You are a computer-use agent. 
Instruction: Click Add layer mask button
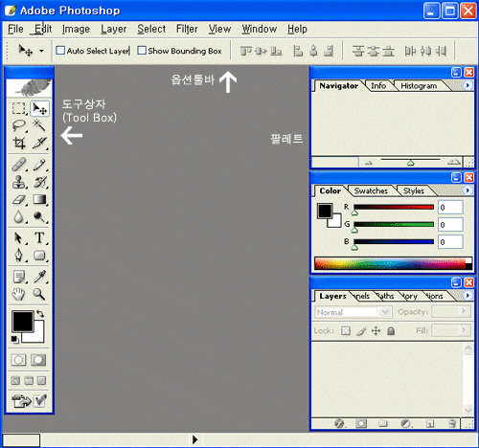click(361, 423)
